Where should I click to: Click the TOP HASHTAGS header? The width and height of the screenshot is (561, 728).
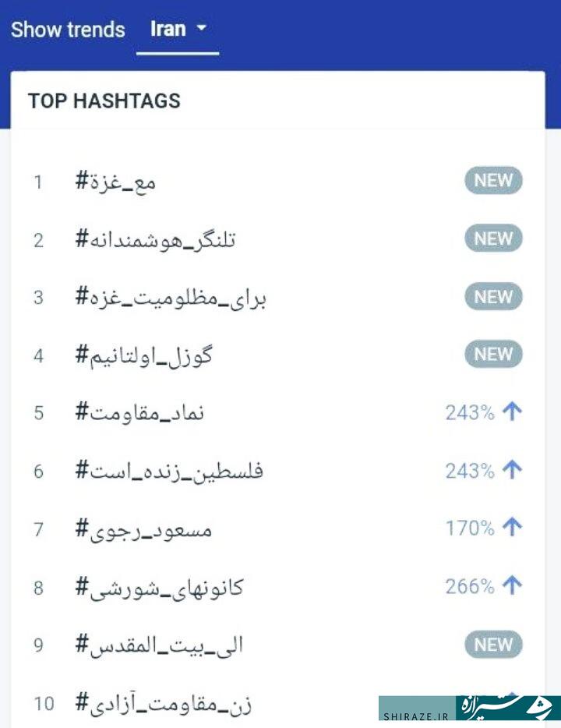(x=104, y=101)
